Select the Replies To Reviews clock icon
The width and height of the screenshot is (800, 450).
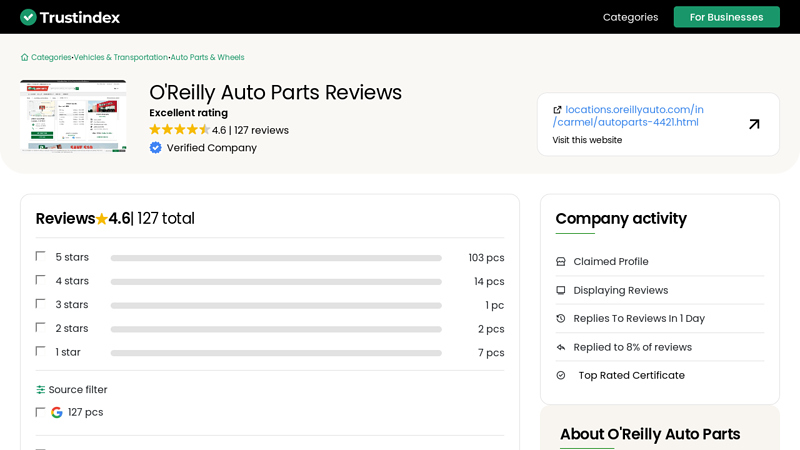click(561, 318)
